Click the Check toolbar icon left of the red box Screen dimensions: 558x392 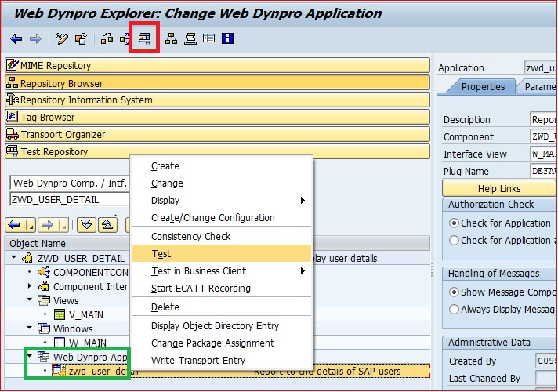[x=124, y=38]
